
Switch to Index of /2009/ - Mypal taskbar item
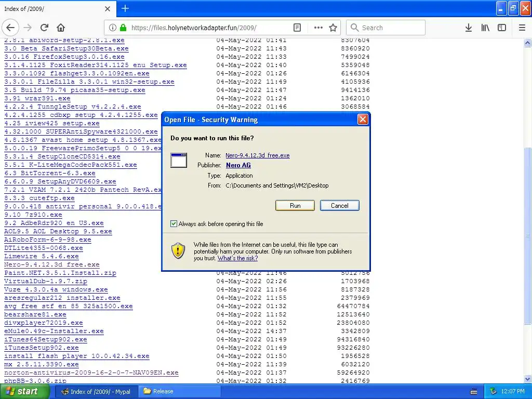pos(96,392)
